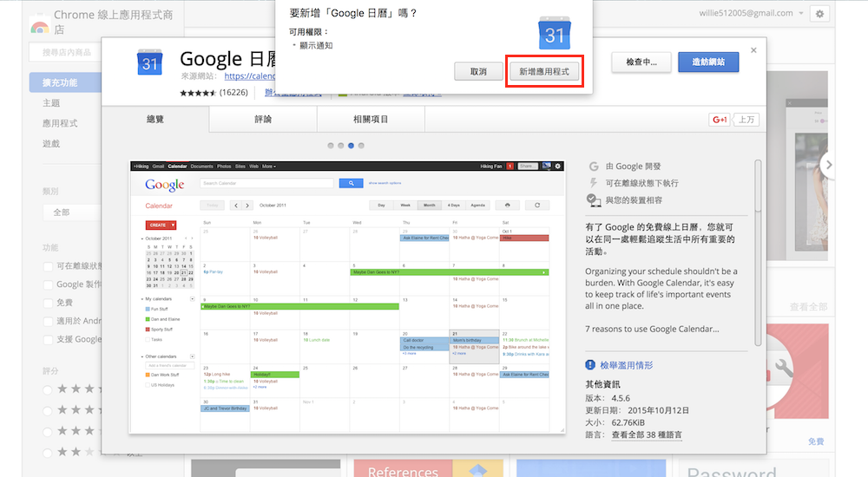Click 取消 in the dialog

coord(478,71)
